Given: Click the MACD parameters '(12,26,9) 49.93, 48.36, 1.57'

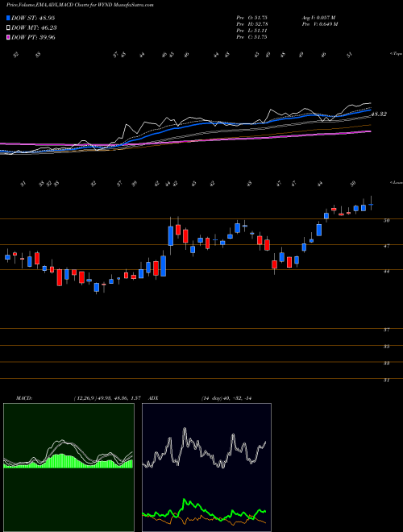Looking at the screenshot, I should pyautogui.click(x=107, y=398).
